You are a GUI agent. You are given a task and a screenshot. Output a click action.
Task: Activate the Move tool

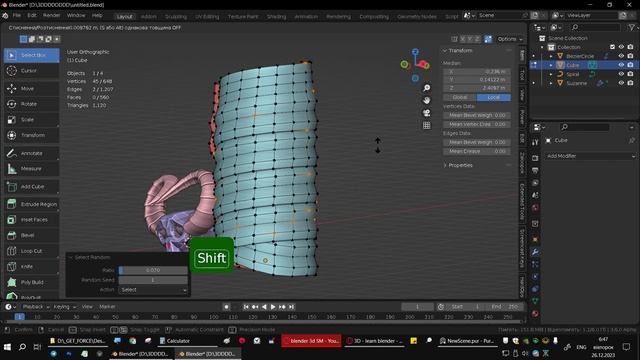click(x=31, y=88)
